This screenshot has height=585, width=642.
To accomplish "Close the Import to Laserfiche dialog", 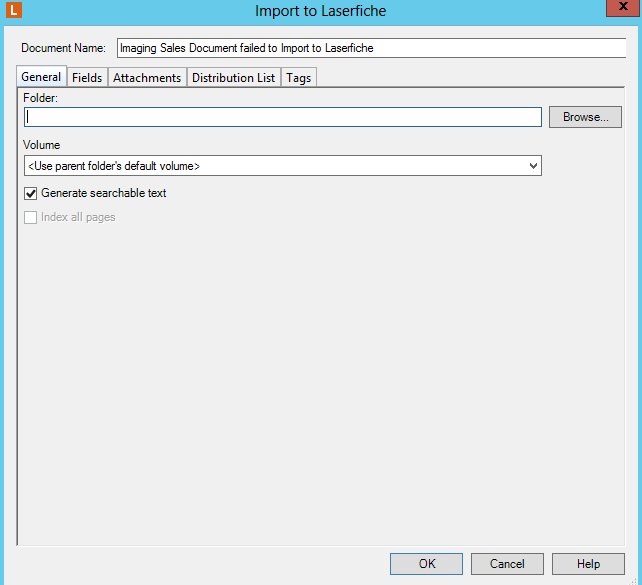I will click(x=623, y=7).
